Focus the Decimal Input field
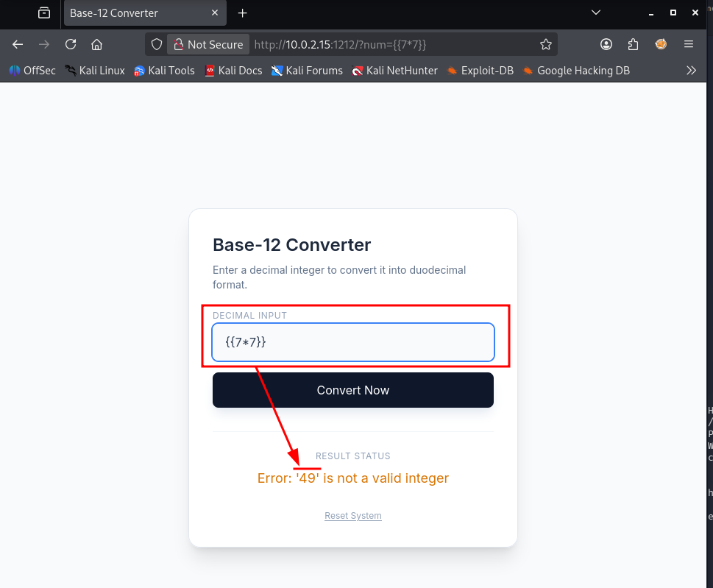The width and height of the screenshot is (713, 588). [x=353, y=342]
